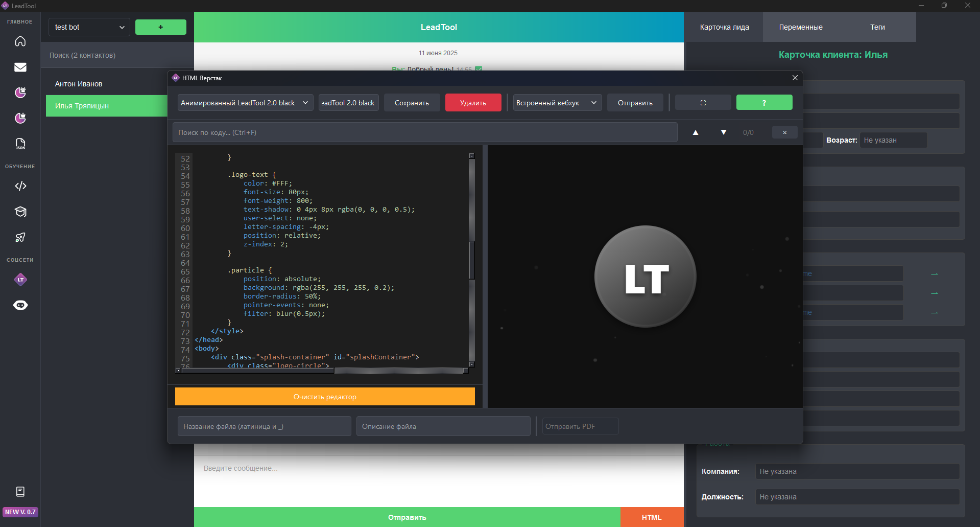The image size is (980, 527).
Task: Focus the Название файла input
Action: pyautogui.click(x=265, y=426)
